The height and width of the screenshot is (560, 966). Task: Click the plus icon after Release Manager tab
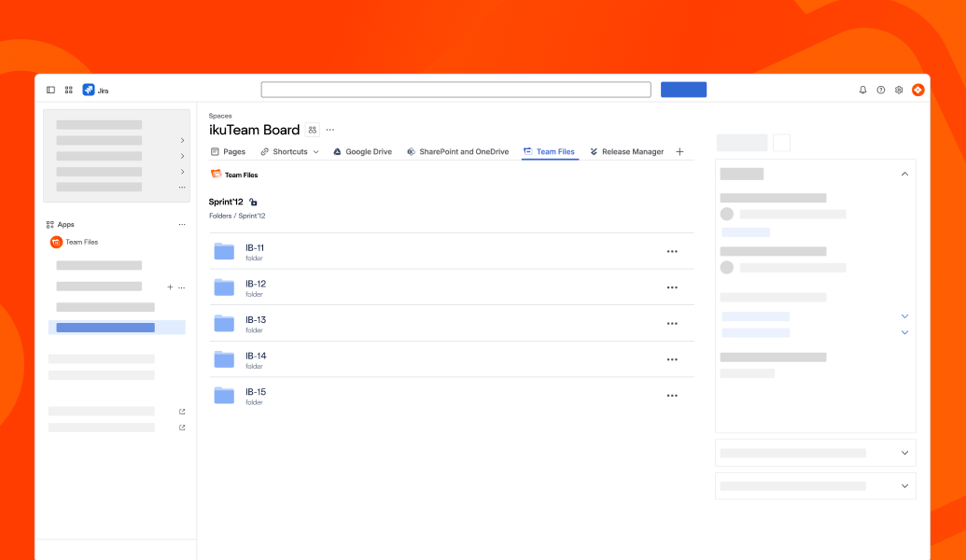tap(679, 151)
